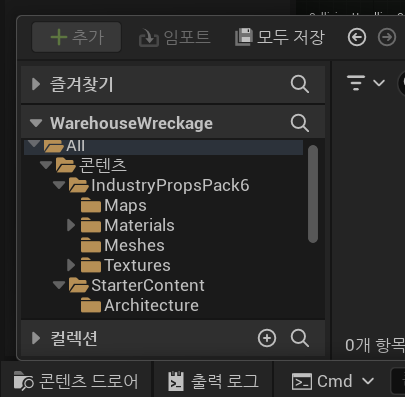Expand the 즐겨찾기 favorites section

[36, 84]
